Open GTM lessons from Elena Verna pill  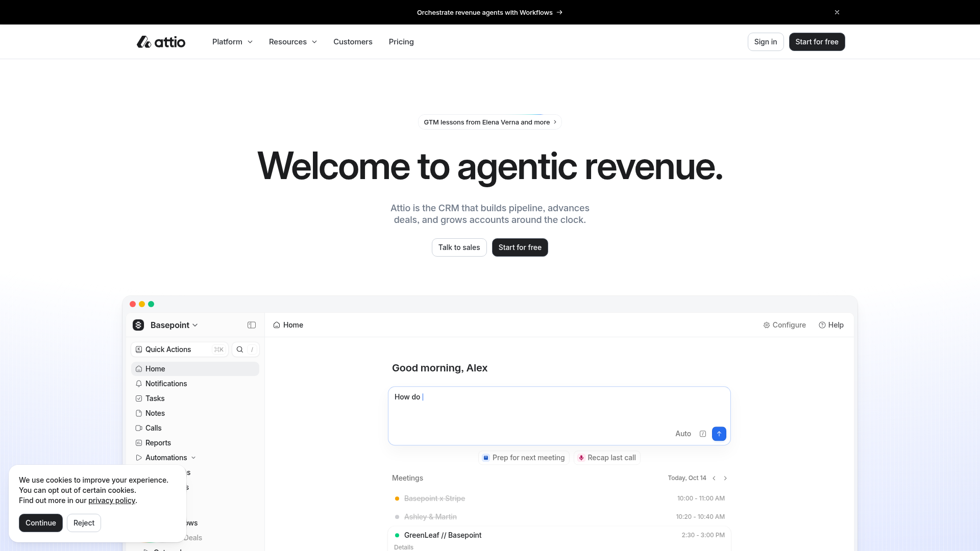pos(489,122)
